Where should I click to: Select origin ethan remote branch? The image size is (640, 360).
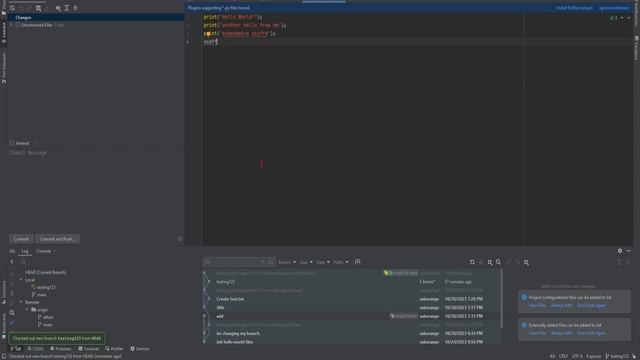pyautogui.click(x=48, y=317)
